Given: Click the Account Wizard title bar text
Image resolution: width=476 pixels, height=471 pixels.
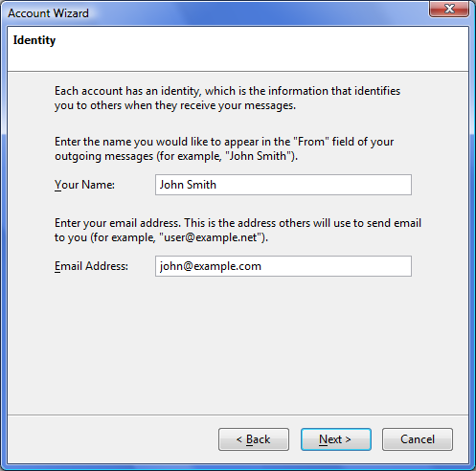Looking at the screenshot, I should (48, 13).
